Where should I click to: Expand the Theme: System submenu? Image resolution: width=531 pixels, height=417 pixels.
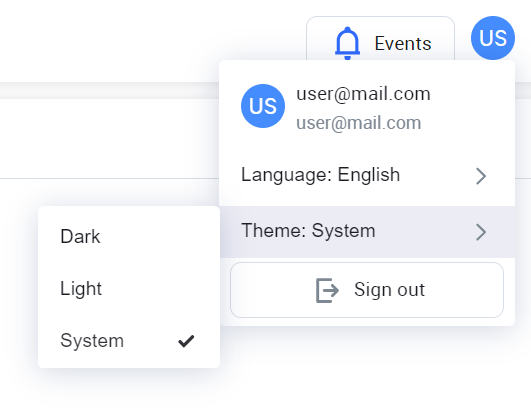(x=367, y=231)
